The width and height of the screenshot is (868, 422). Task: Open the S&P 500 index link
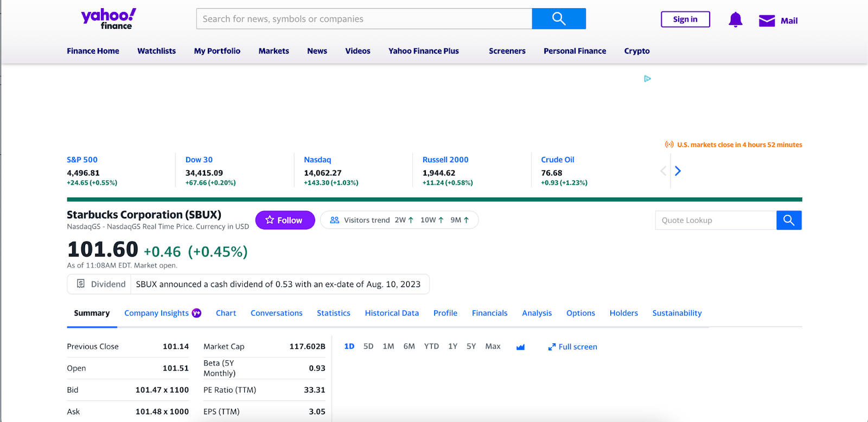(82, 159)
